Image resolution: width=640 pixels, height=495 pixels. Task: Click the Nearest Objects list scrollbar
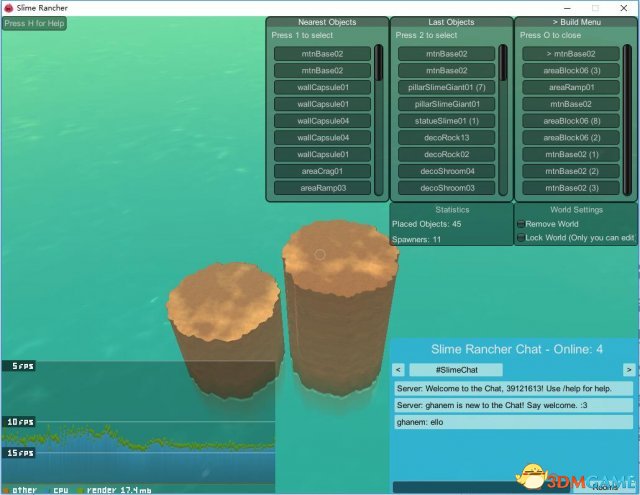click(379, 120)
